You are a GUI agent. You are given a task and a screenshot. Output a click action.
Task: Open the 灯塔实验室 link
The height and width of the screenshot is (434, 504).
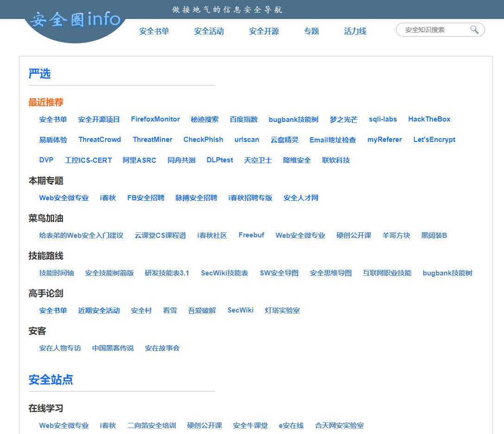(282, 311)
